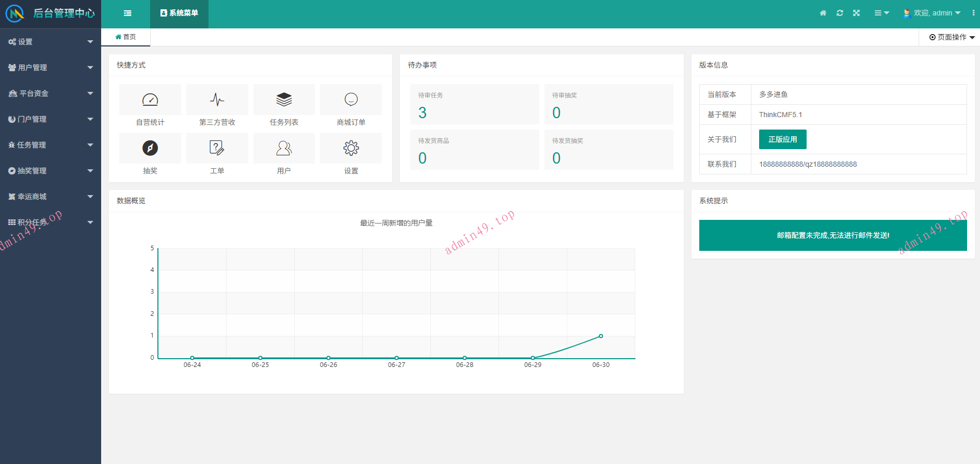Click the 06-30 data point on chart
The image size is (980, 464).
pos(601,336)
